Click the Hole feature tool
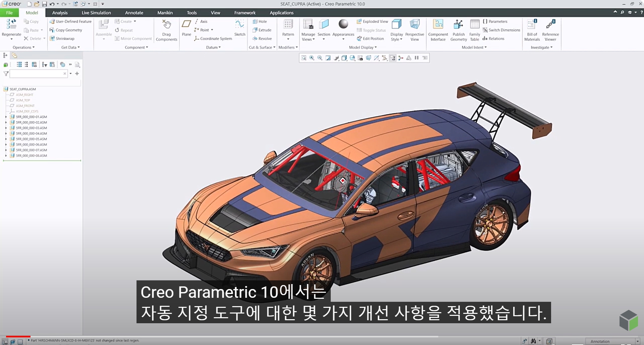Screen dimensions: 644x345 coord(260,21)
